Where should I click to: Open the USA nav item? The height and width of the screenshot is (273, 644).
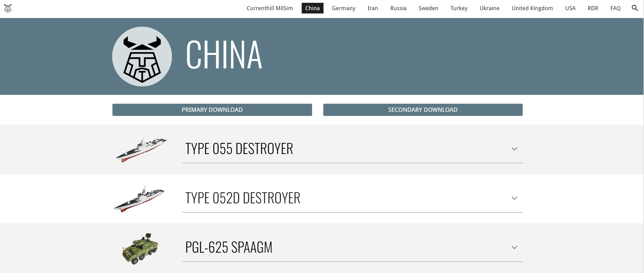click(570, 8)
